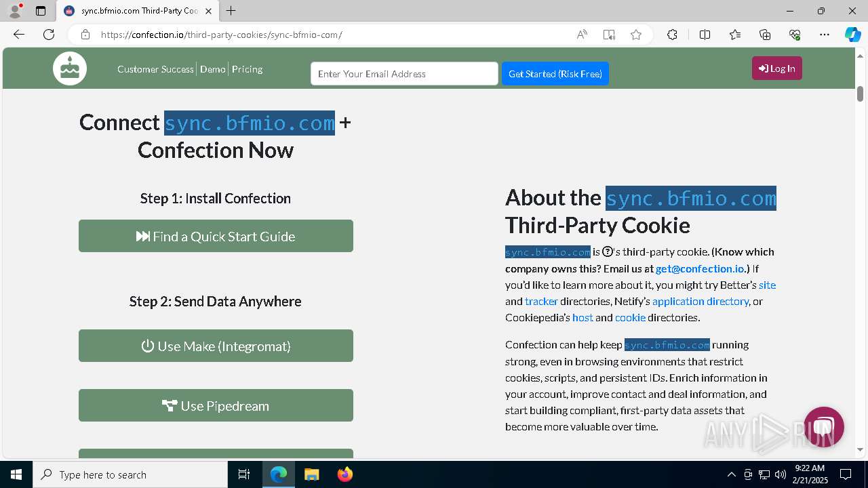
Task: Open Task View in taskbar
Action: pyautogui.click(x=244, y=474)
